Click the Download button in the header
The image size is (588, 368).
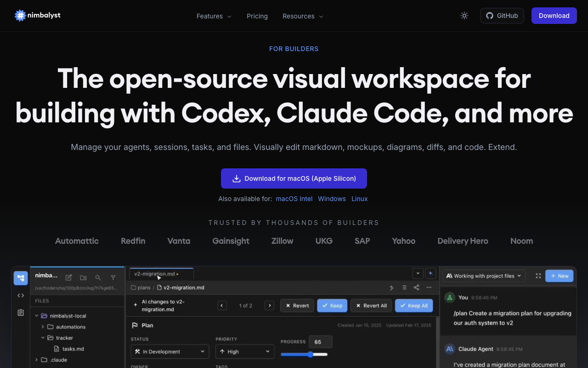(554, 16)
